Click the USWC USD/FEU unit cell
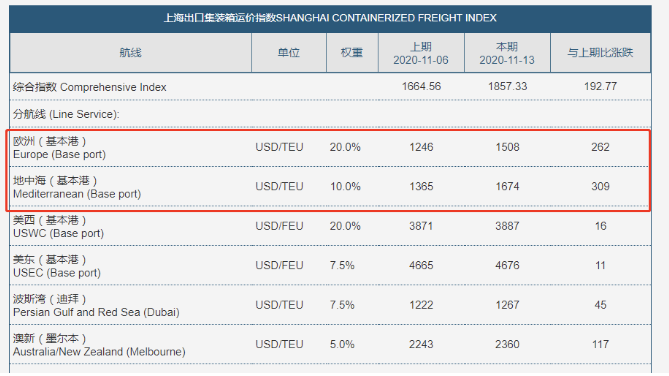669x376 pixels. 279,226
